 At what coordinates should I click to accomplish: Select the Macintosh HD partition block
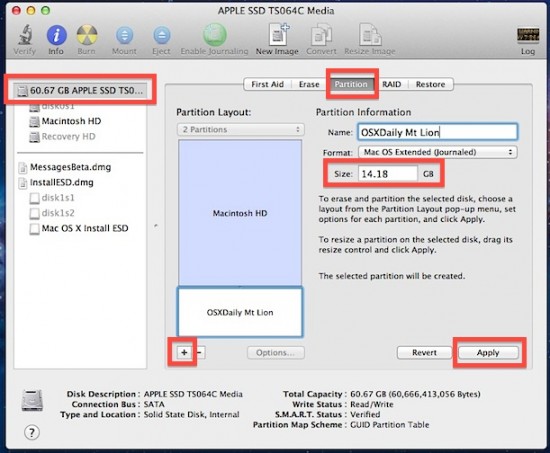240,213
